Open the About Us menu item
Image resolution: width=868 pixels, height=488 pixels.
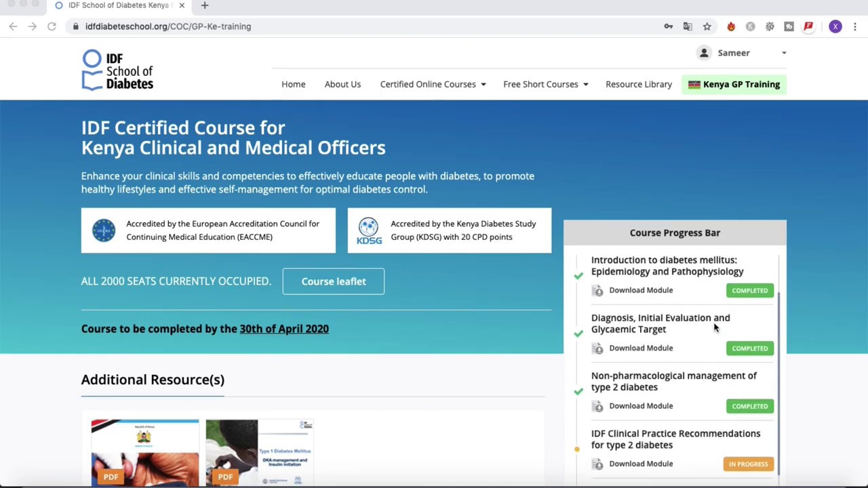(x=342, y=84)
